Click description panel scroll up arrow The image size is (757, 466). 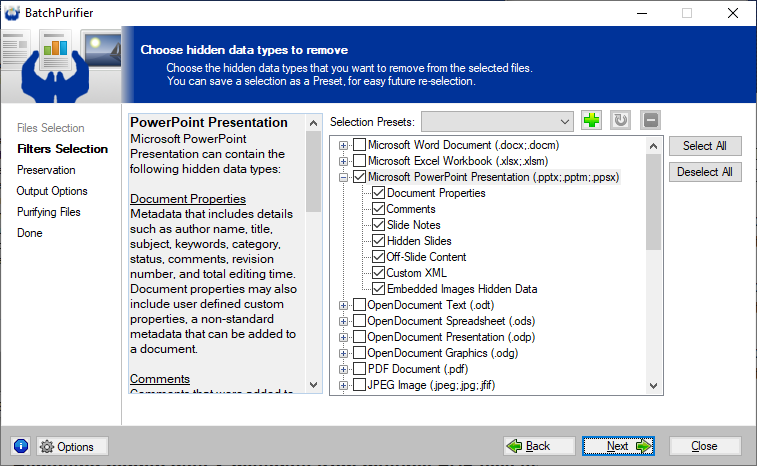click(x=313, y=123)
